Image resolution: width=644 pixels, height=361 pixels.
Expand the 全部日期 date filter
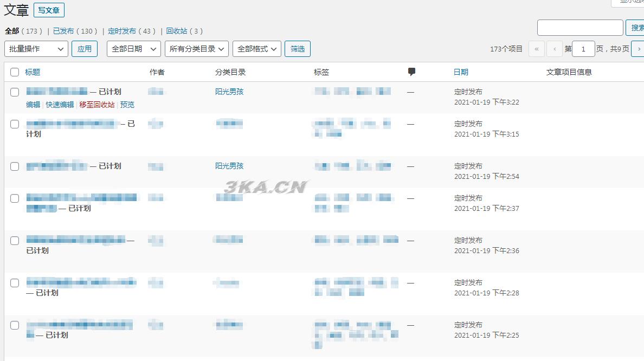[x=133, y=49]
